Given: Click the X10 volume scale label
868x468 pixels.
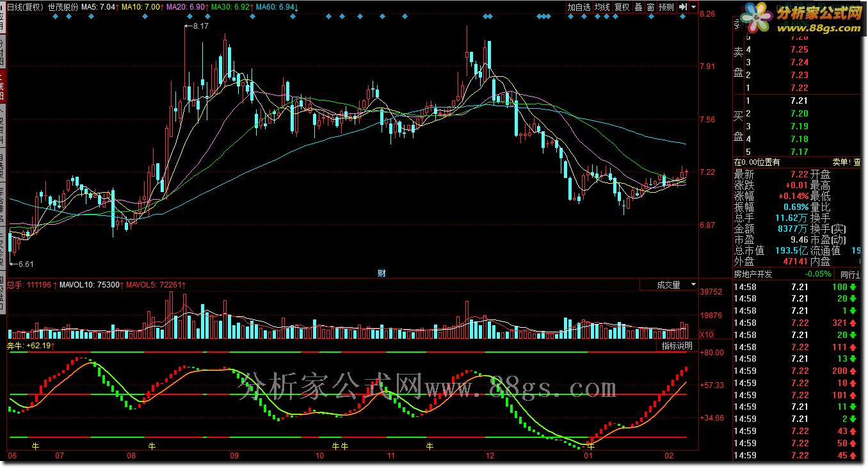Looking at the screenshot, I should (706, 334).
